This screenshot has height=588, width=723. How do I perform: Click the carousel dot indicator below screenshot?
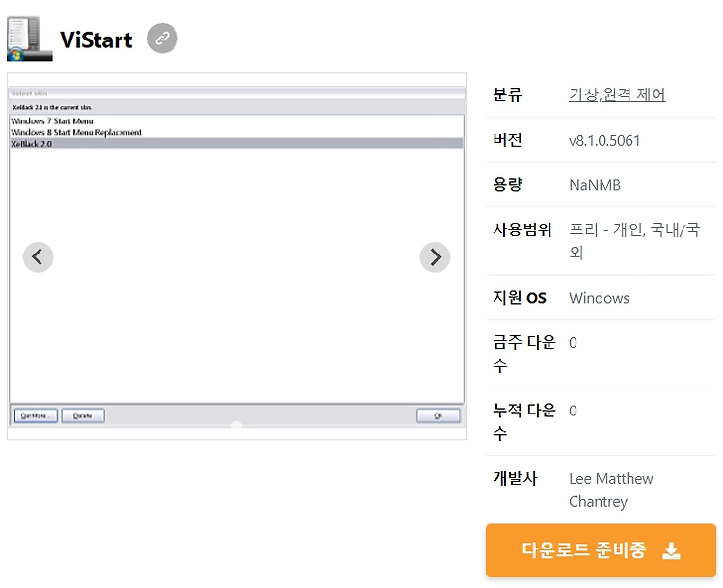click(x=236, y=425)
